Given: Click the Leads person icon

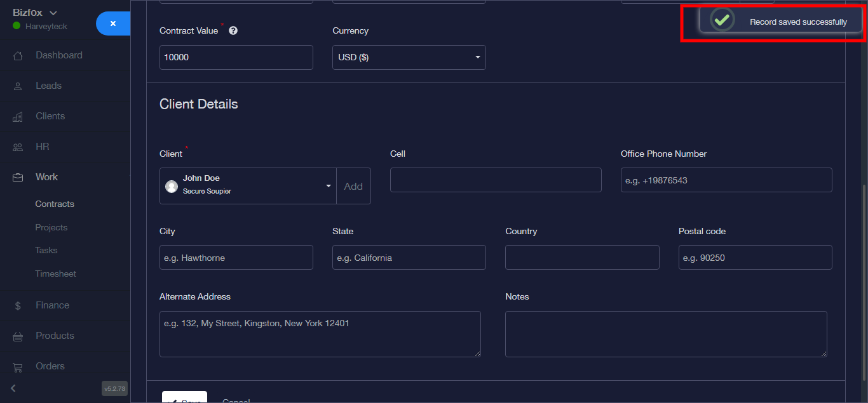Looking at the screenshot, I should (x=18, y=86).
